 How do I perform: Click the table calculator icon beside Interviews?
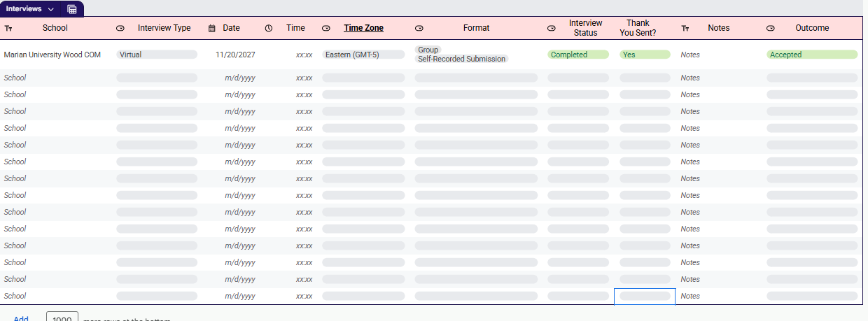pyautogui.click(x=72, y=9)
